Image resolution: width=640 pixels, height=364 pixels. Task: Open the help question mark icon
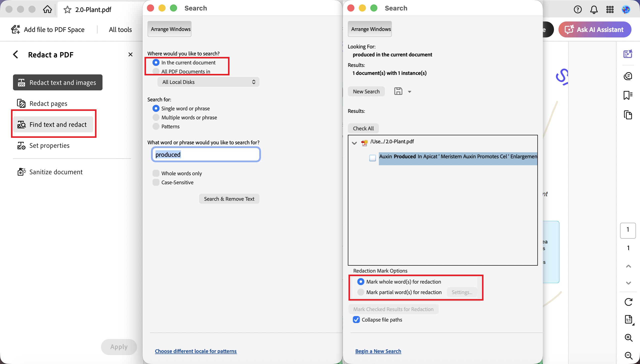pyautogui.click(x=577, y=9)
